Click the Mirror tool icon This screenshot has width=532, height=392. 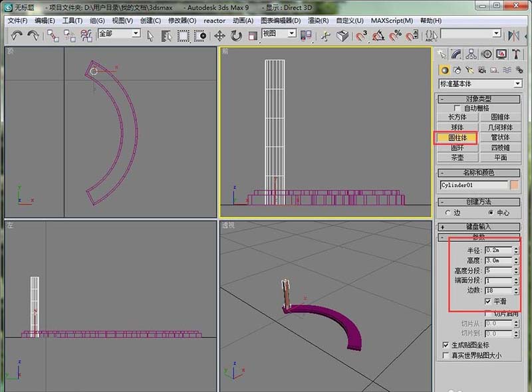[x=513, y=36]
